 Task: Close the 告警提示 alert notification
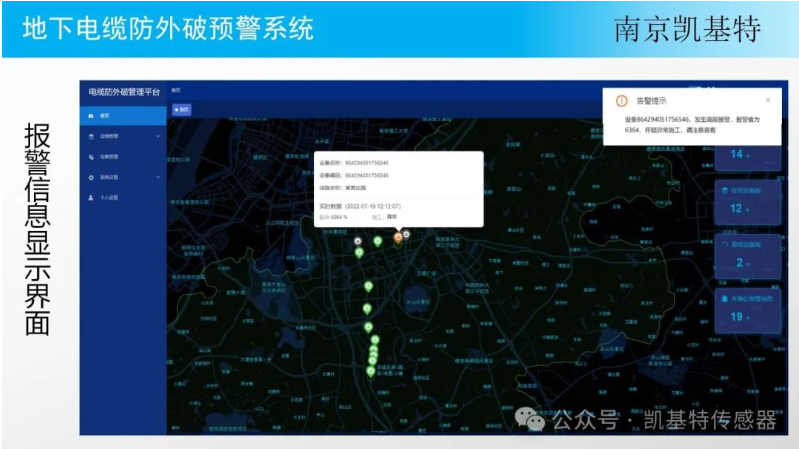click(768, 100)
